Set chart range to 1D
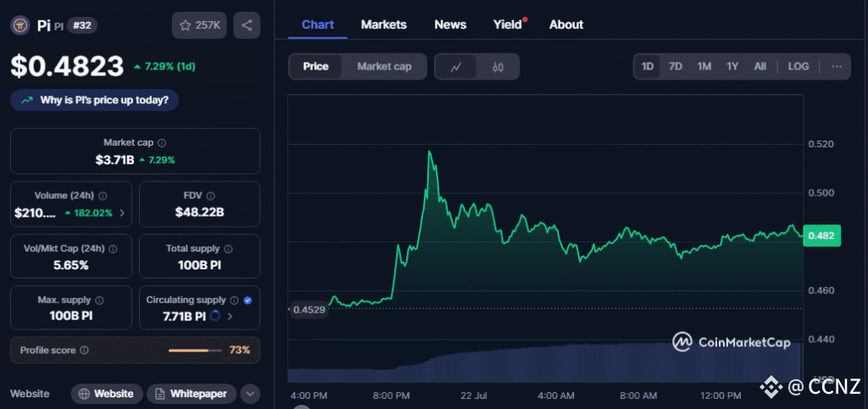868x409 pixels. [x=648, y=66]
